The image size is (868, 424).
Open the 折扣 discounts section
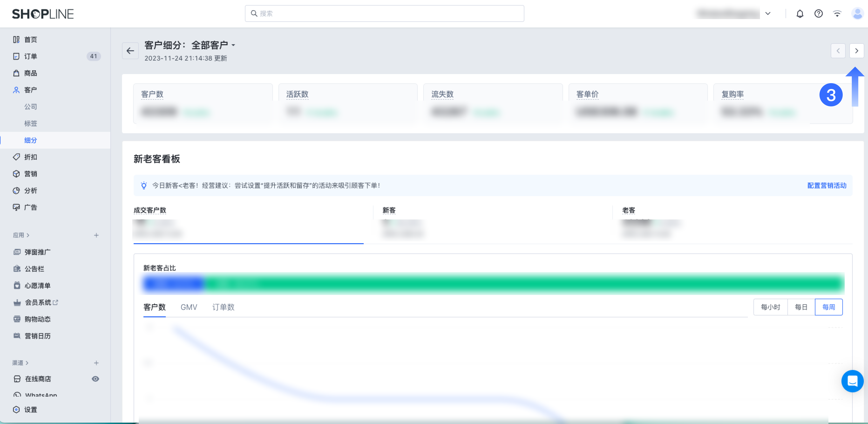pyautogui.click(x=30, y=157)
